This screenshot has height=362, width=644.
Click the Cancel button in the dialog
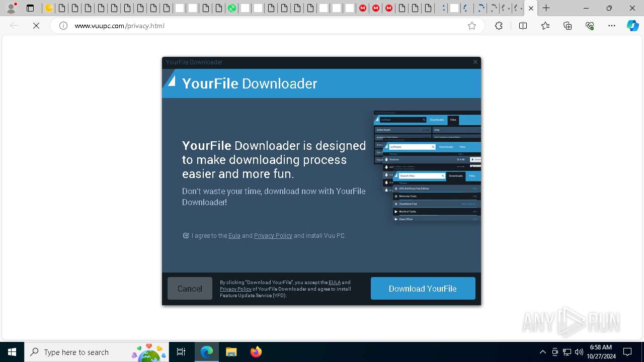[x=190, y=289]
